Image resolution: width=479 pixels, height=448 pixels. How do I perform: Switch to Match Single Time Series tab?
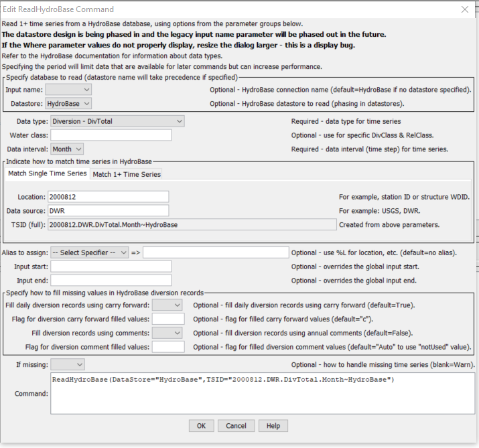click(47, 173)
